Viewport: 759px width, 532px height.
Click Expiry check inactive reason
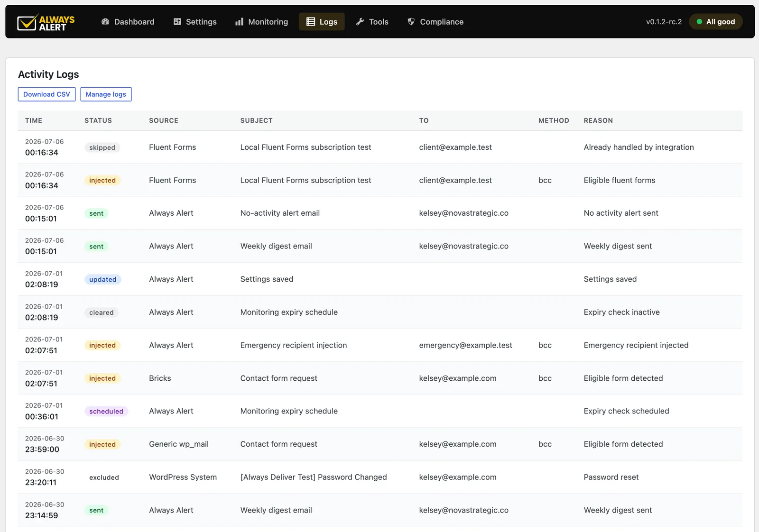click(x=621, y=312)
